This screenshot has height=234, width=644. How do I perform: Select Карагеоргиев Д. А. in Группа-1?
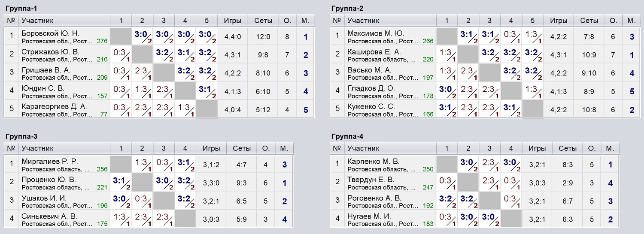54,106
